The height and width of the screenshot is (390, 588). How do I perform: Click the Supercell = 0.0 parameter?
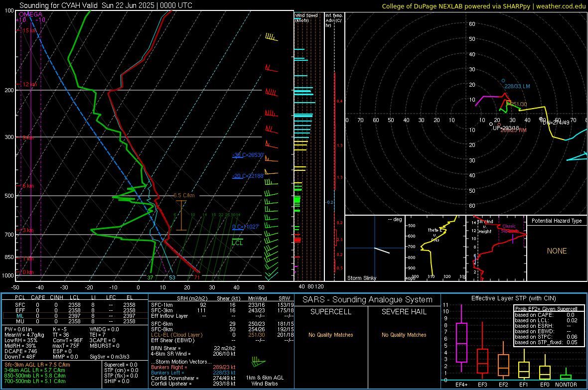(121, 365)
